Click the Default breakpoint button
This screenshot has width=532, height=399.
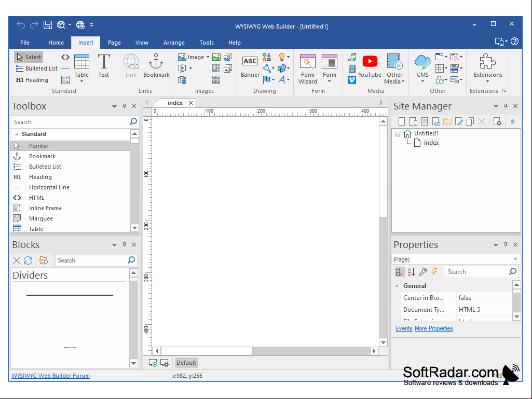tap(186, 363)
